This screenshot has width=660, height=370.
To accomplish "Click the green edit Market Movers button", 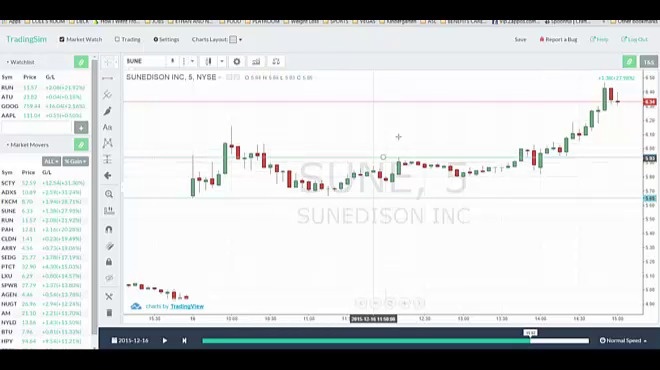I will [x=81, y=145].
